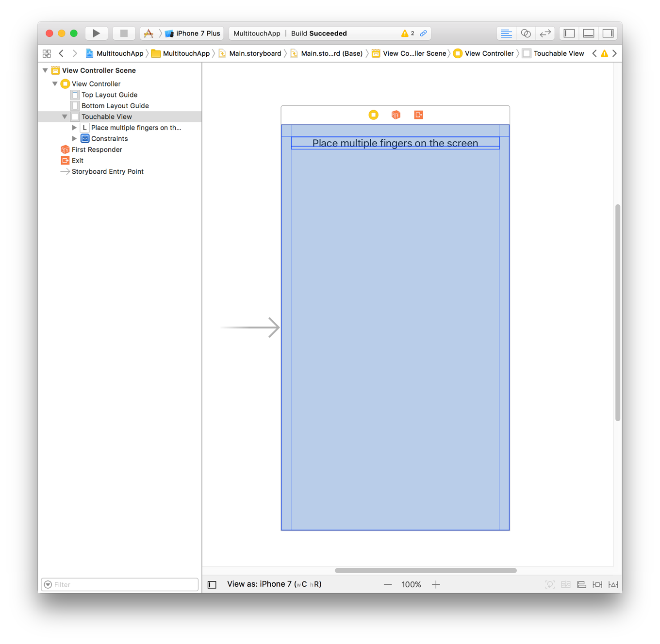Expand the Constraints group
The height and width of the screenshot is (644, 660).
74,139
